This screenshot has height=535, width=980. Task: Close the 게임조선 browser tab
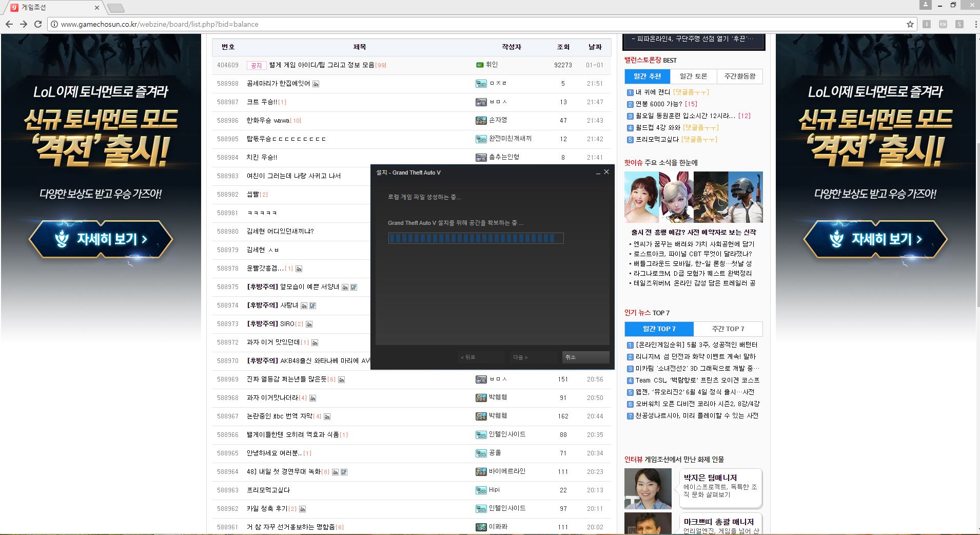(97, 8)
